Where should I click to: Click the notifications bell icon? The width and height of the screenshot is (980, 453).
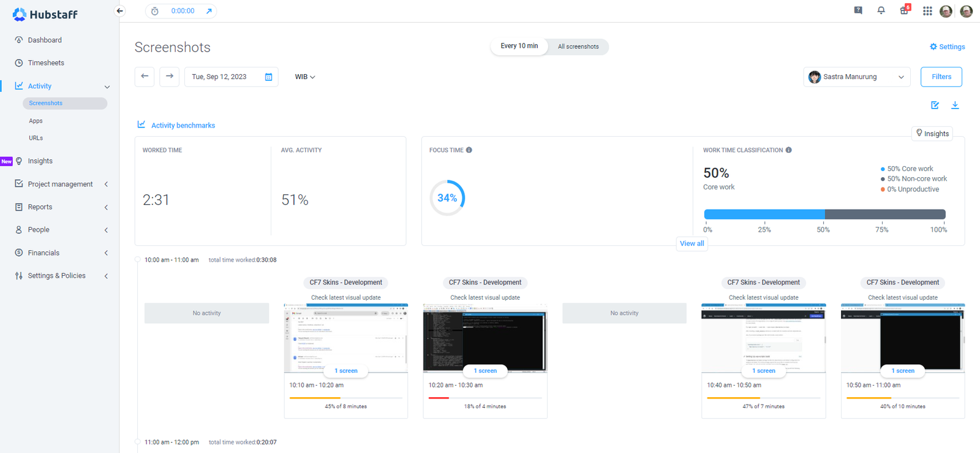(881, 10)
